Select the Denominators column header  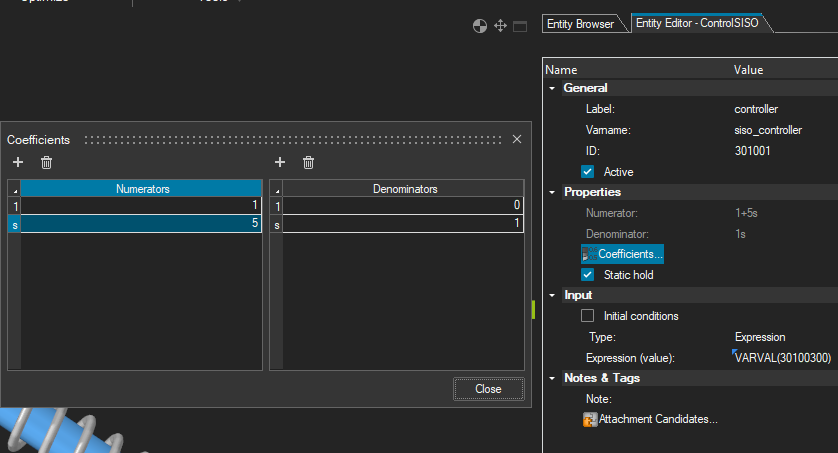[x=403, y=189]
